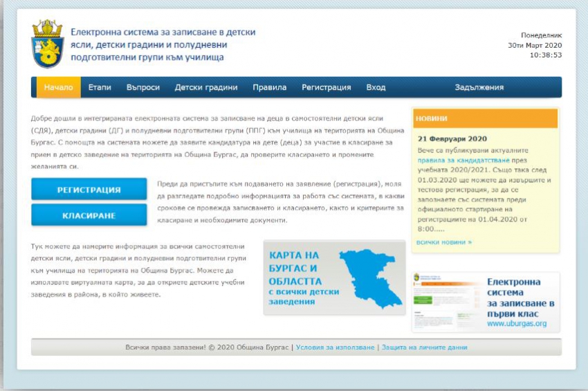This screenshot has width=588, height=391.
Task: Open Задължения in the navigation bar
Action: [479, 87]
